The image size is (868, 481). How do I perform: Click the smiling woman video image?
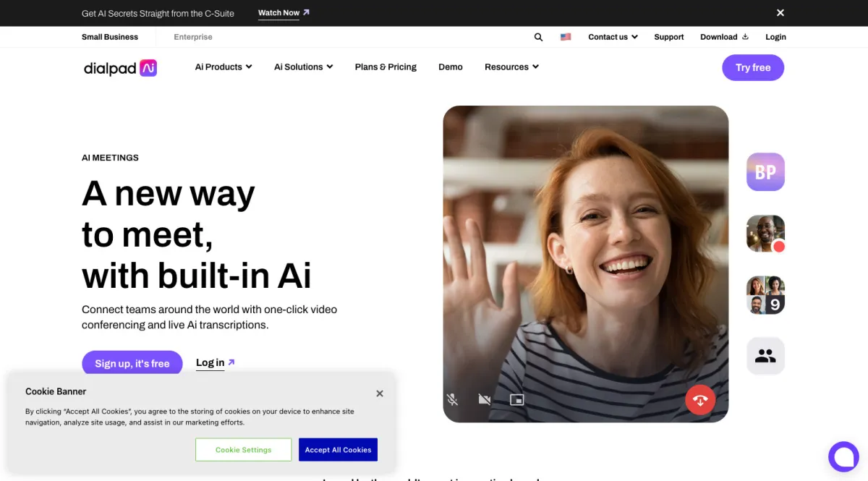(x=585, y=264)
